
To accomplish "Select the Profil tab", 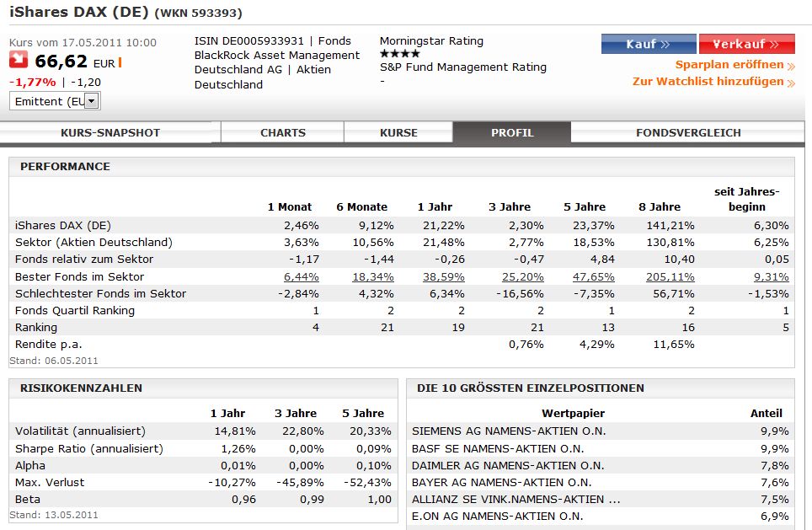I will 512,132.
